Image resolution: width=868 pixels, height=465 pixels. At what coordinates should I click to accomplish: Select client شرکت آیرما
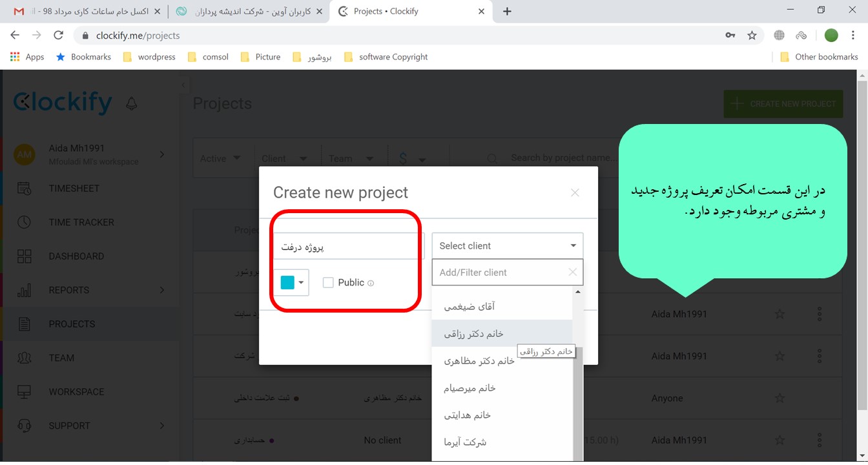pyautogui.click(x=502, y=442)
